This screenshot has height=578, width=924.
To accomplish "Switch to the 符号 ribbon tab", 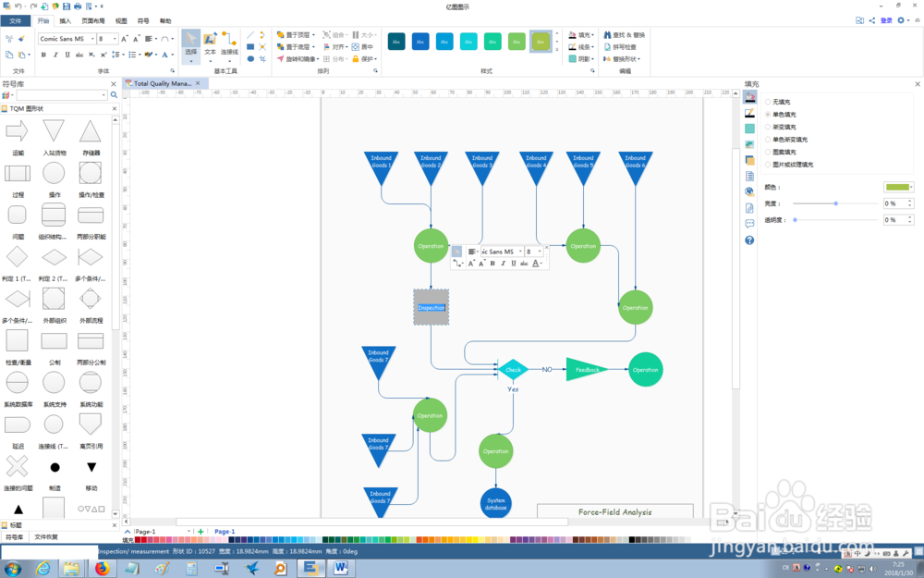I will tap(143, 20).
